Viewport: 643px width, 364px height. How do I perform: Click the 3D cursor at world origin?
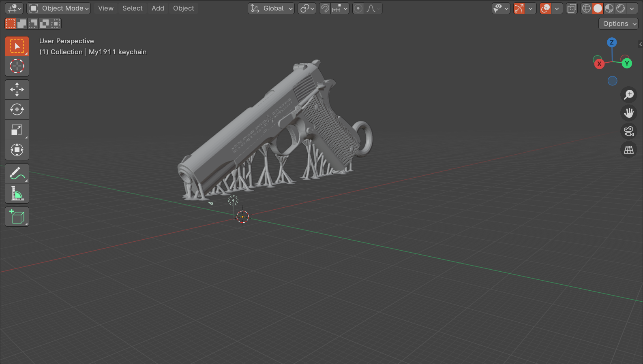coord(242,217)
